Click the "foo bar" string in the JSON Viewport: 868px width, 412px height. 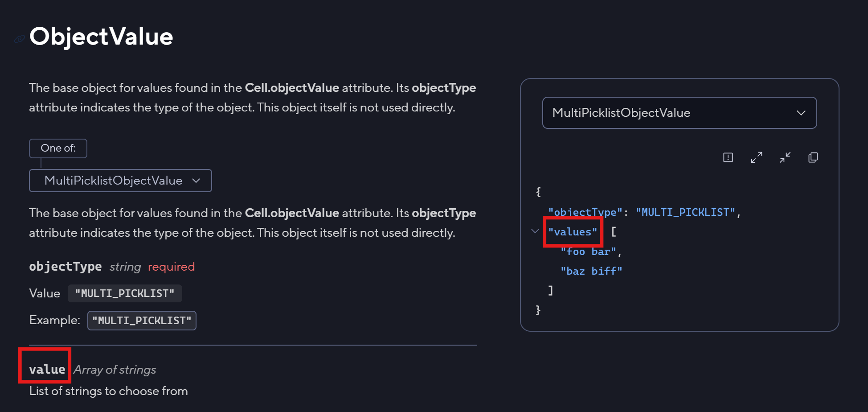click(x=588, y=252)
